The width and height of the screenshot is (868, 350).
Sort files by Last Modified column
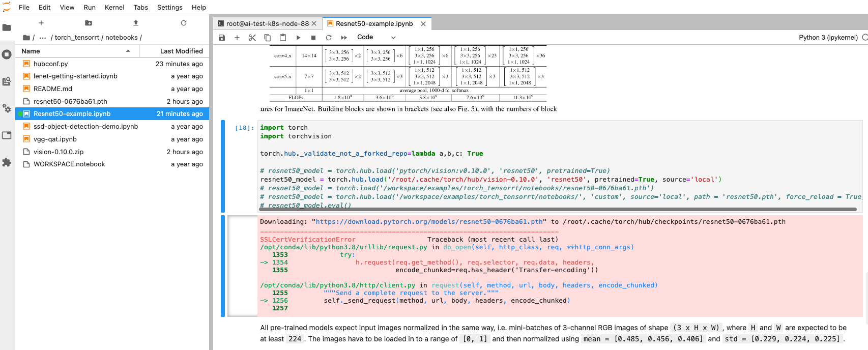coord(174,51)
